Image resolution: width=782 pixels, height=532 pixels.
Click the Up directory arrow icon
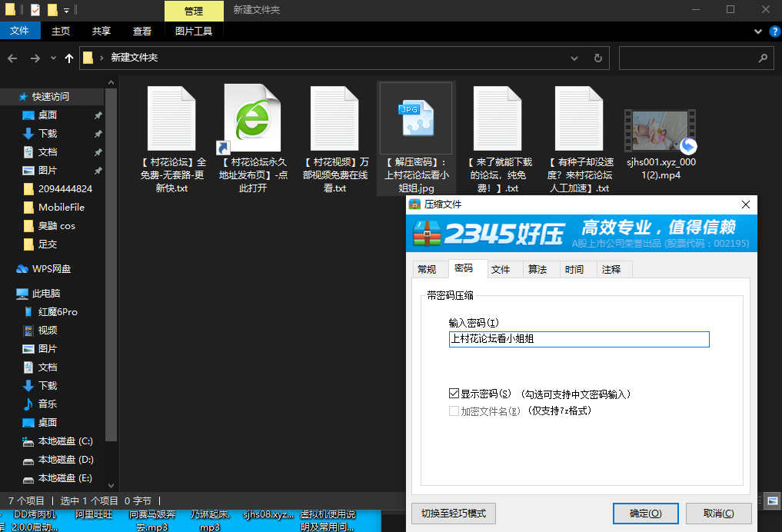click(69, 58)
